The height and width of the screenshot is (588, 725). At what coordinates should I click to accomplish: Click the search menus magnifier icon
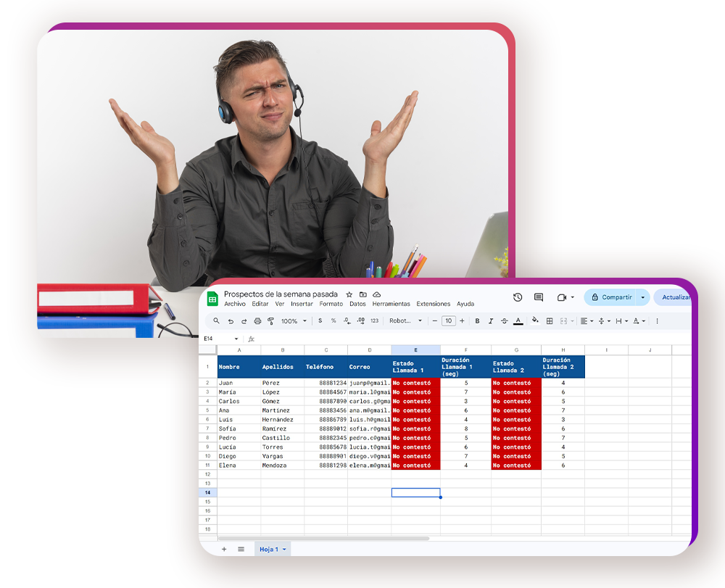click(216, 321)
